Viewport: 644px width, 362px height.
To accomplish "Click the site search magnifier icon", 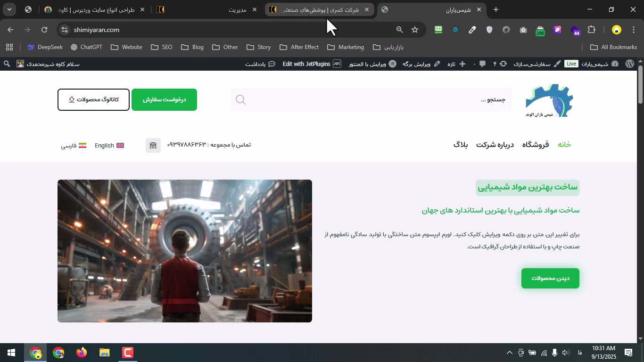I will point(240,99).
